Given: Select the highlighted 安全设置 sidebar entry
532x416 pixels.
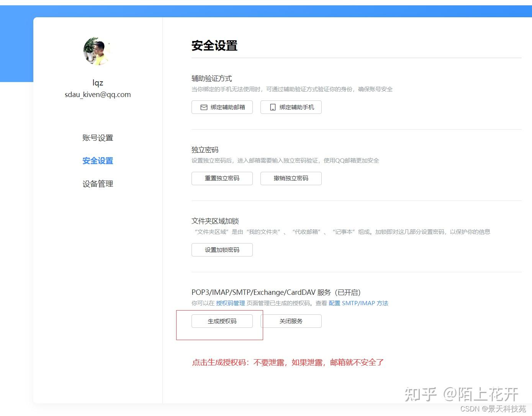Looking at the screenshot, I should [98, 161].
